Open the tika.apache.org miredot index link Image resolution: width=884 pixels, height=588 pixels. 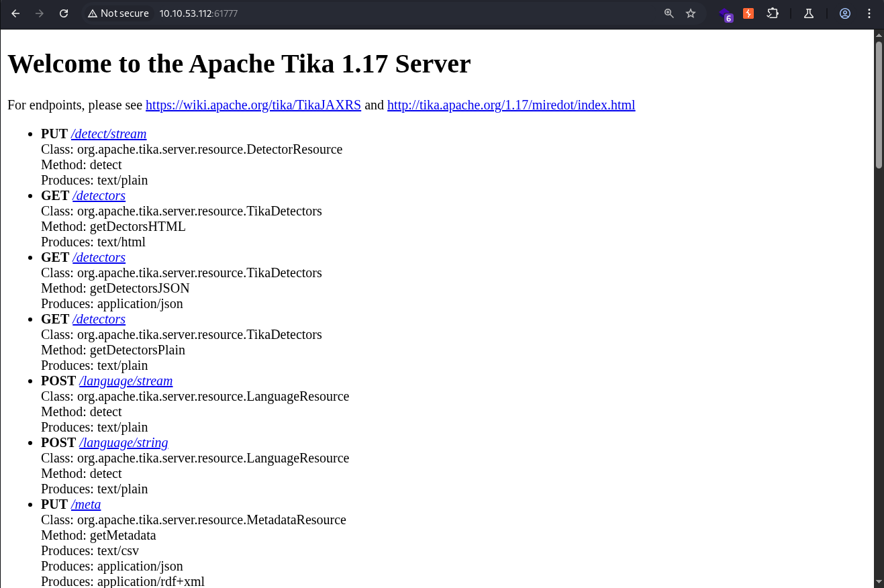tap(511, 105)
